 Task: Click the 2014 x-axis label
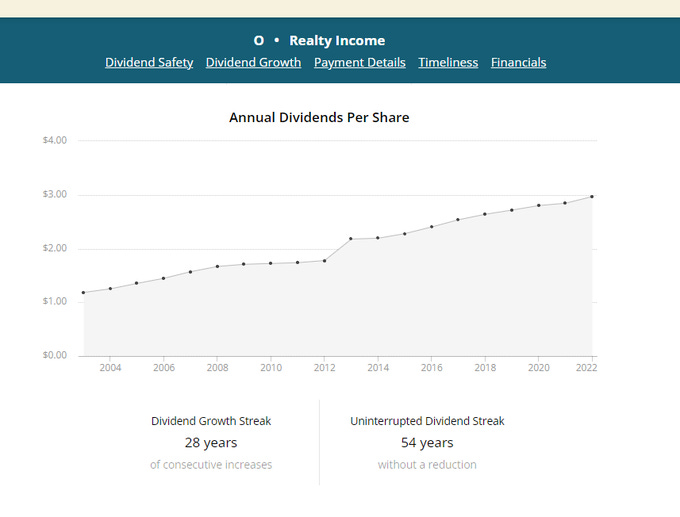point(378,368)
